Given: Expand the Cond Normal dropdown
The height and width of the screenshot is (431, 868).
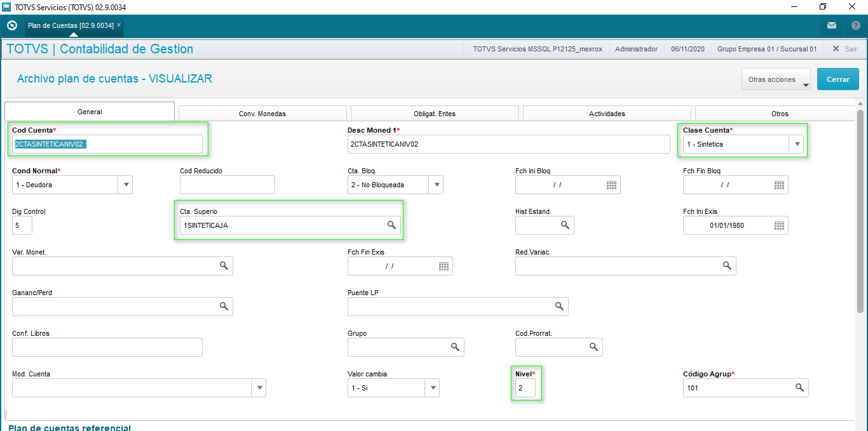Looking at the screenshot, I should tap(126, 185).
